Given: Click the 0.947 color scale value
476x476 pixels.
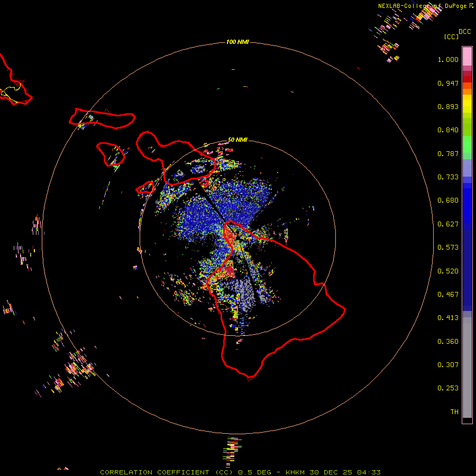Looking at the screenshot, I should [x=448, y=83].
